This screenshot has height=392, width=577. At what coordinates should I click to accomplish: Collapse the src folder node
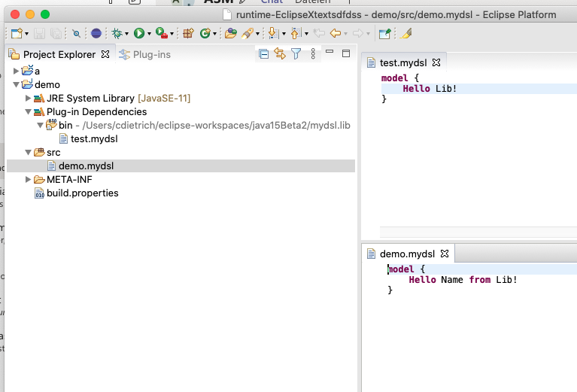(28, 153)
